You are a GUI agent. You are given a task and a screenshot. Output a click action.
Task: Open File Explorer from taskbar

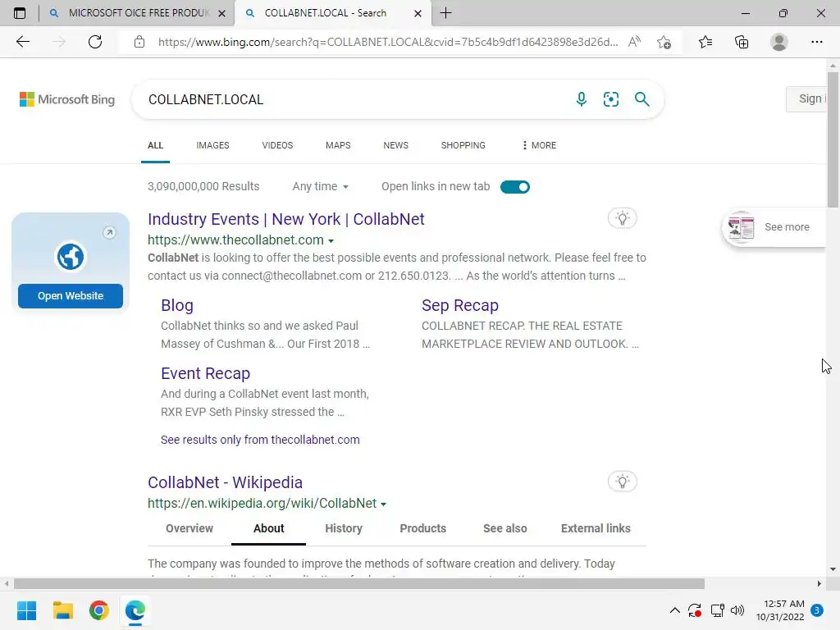62,610
